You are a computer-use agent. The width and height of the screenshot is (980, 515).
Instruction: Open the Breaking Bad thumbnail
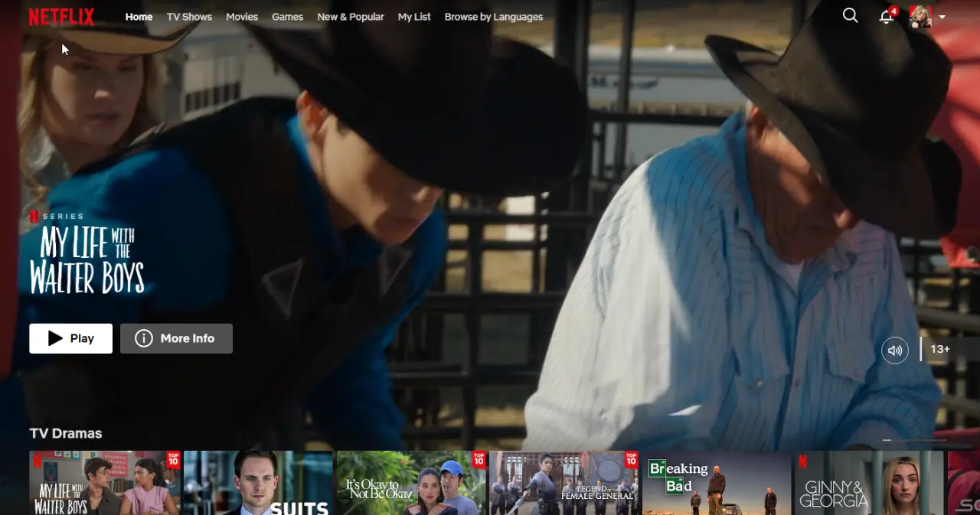717,483
